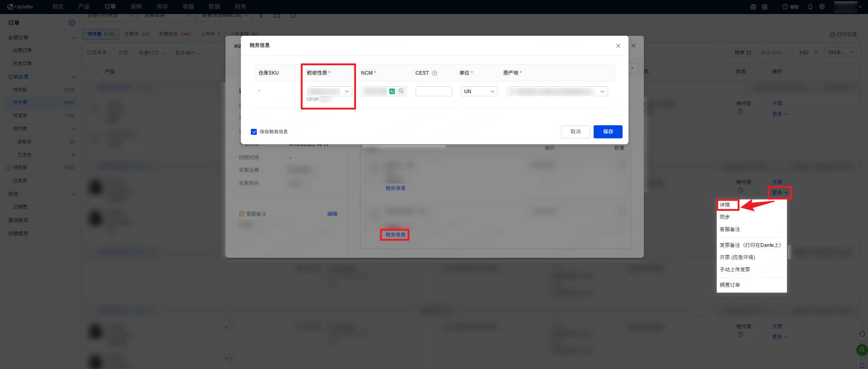868x369 pixels.
Task: Close the 税务信息 dialog
Action: point(618,46)
